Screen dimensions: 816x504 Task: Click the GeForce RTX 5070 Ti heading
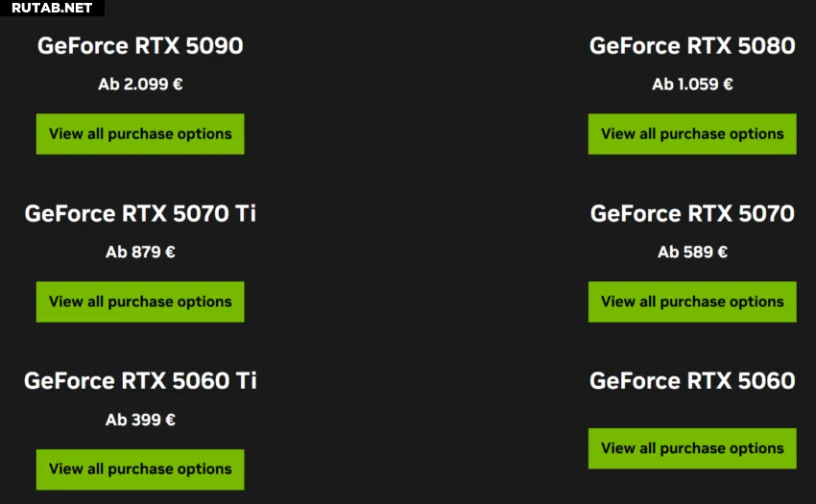(140, 213)
